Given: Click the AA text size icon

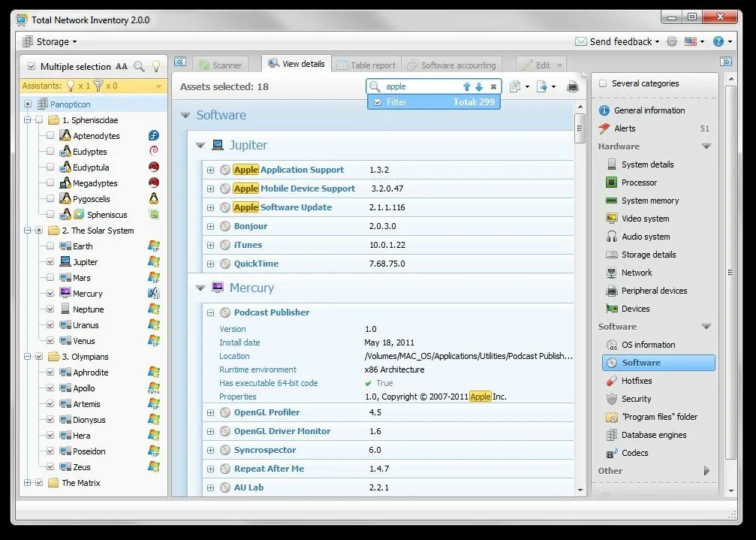Looking at the screenshot, I should click(x=122, y=67).
